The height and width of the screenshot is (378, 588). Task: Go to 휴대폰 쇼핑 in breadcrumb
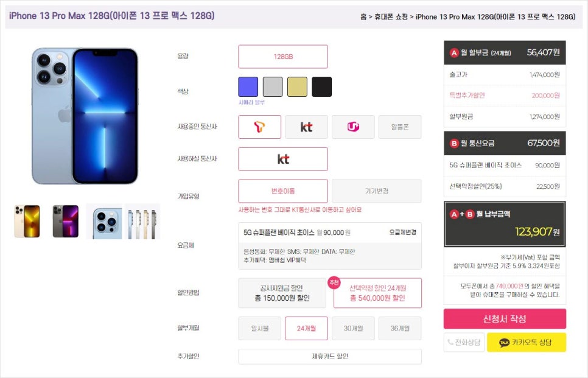391,17
